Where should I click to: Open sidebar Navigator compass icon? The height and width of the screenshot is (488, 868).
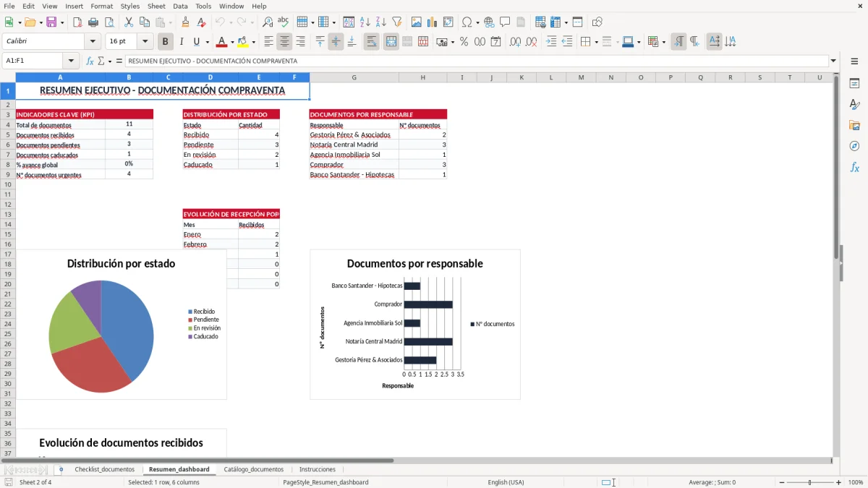tap(854, 146)
